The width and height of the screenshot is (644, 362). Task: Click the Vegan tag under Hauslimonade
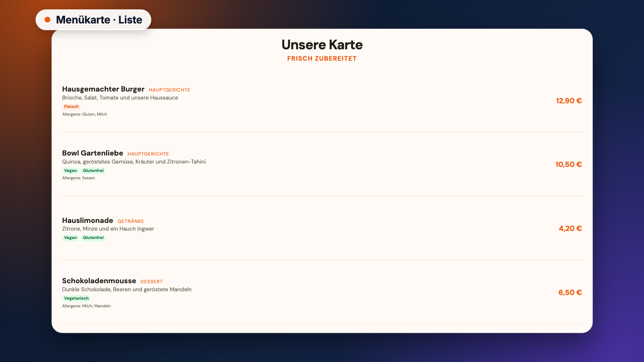pos(70,238)
